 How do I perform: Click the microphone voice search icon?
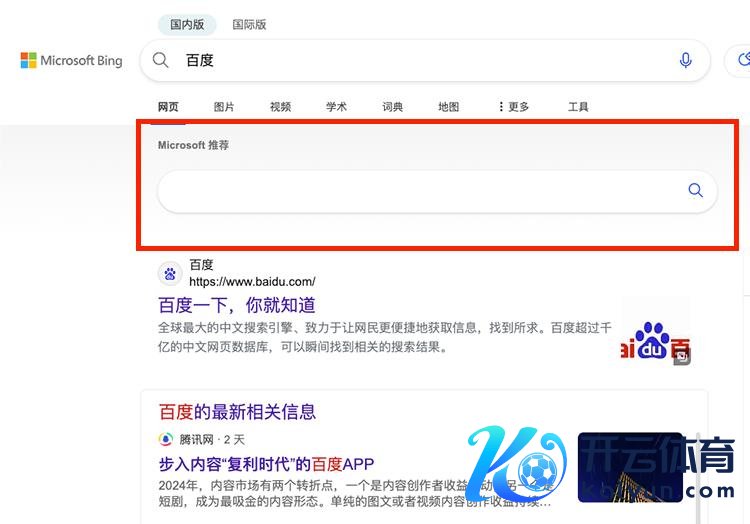point(685,60)
